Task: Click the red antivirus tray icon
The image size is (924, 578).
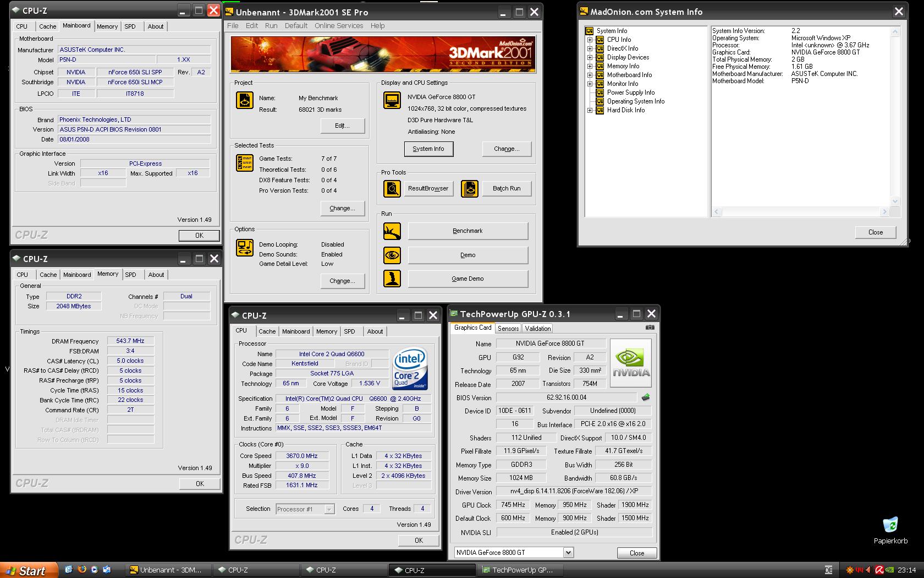Action: tap(879, 570)
